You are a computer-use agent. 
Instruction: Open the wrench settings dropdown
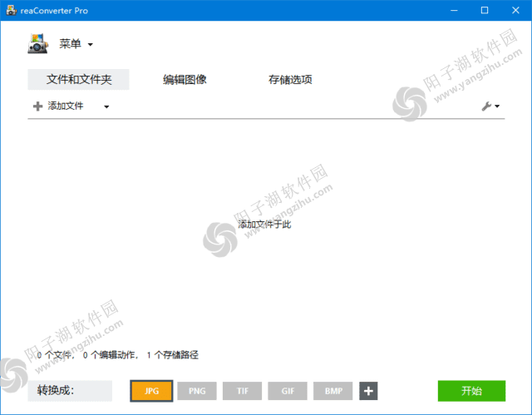[490, 106]
